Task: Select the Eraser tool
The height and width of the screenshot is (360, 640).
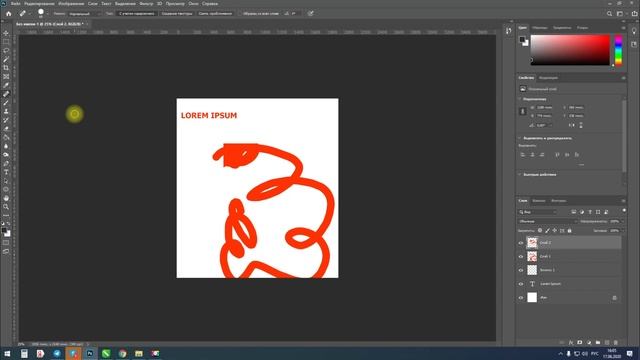Action: [x=6, y=129]
